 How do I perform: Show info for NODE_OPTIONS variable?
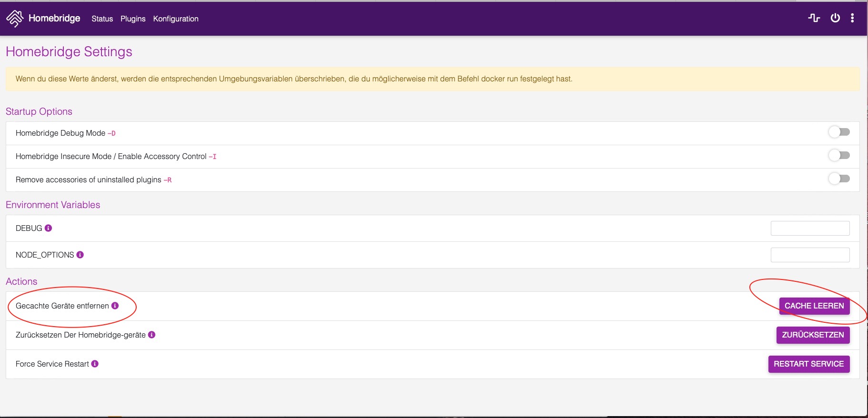pyautogui.click(x=80, y=255)
